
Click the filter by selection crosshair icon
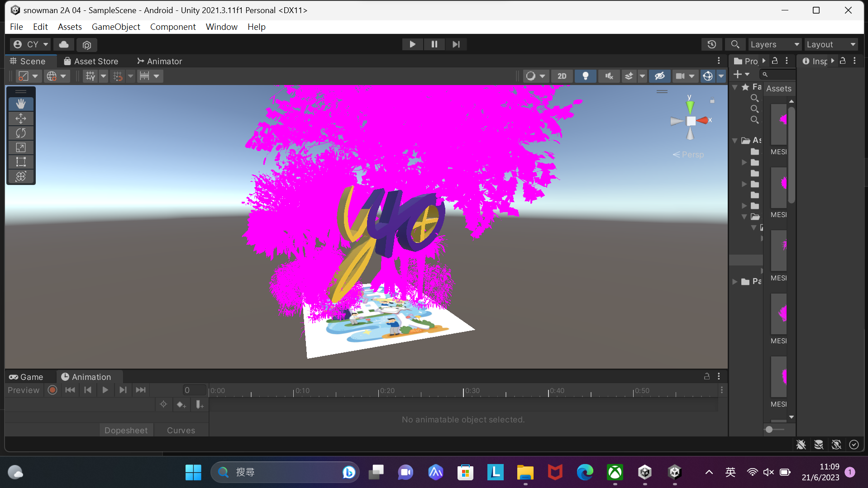163,404
